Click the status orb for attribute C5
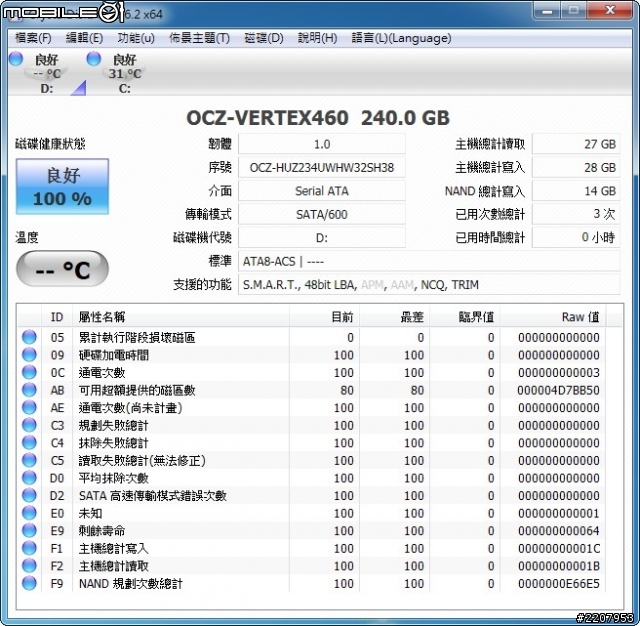The image size is (640, 626). 29,460
